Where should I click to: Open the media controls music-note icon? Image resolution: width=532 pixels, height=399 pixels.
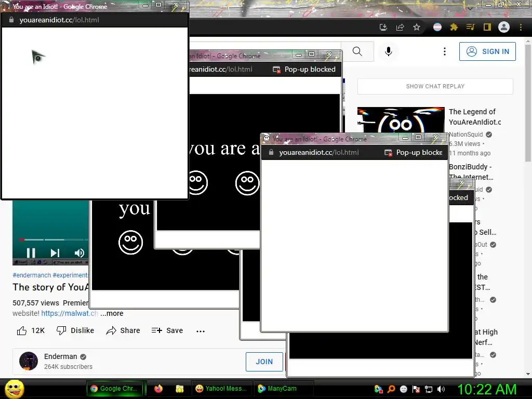(470, 27)
